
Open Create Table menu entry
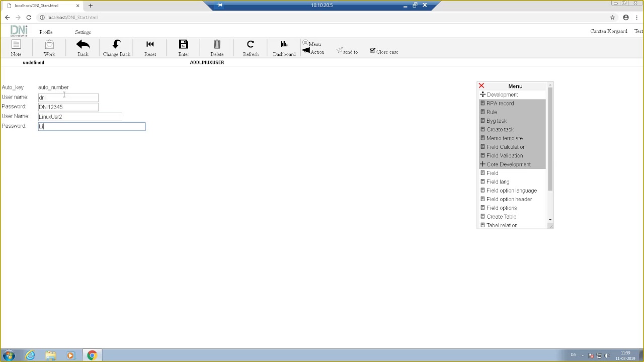(501, 217)
